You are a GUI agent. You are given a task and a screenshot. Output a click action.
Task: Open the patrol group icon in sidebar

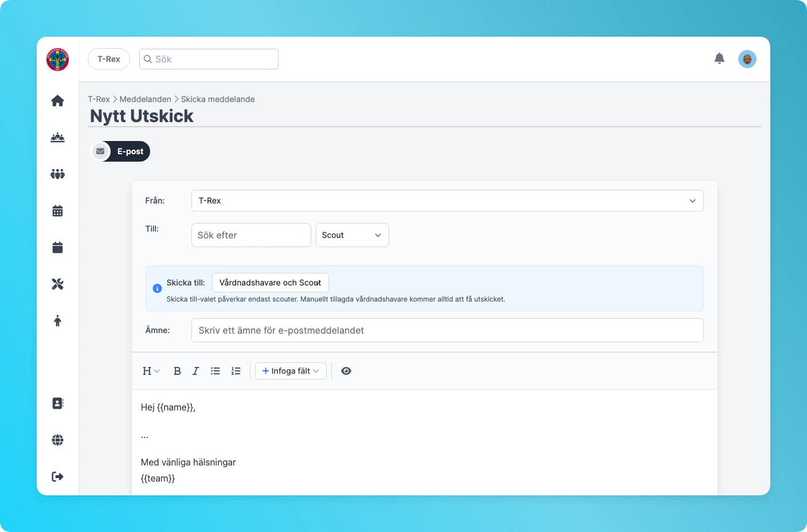point(57,138)
